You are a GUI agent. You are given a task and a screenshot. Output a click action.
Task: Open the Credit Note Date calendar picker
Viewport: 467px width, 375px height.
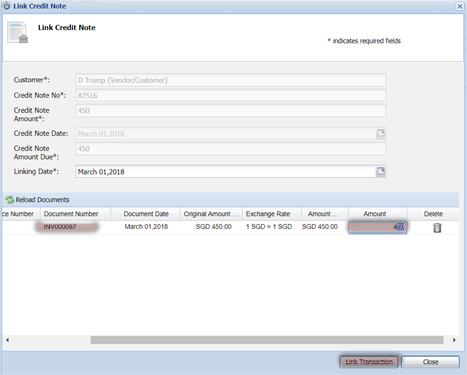pos(381,133)
